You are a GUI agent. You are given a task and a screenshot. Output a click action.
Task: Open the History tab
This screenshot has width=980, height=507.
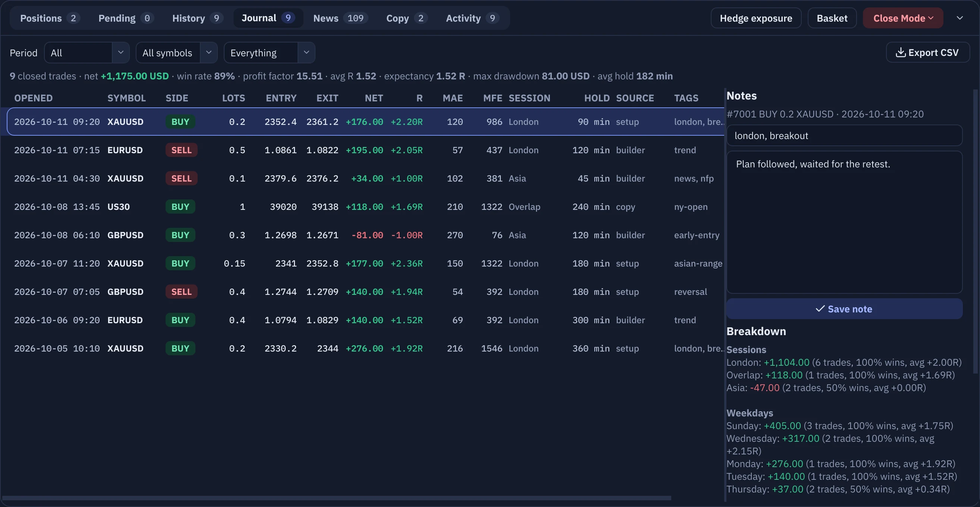[197, 18]
